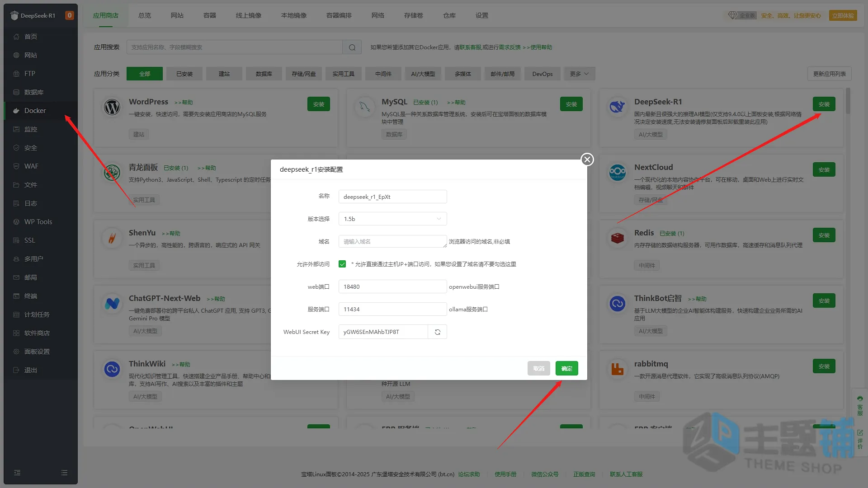Click 安装 for DeepSeek-R1

pos(824,104)
